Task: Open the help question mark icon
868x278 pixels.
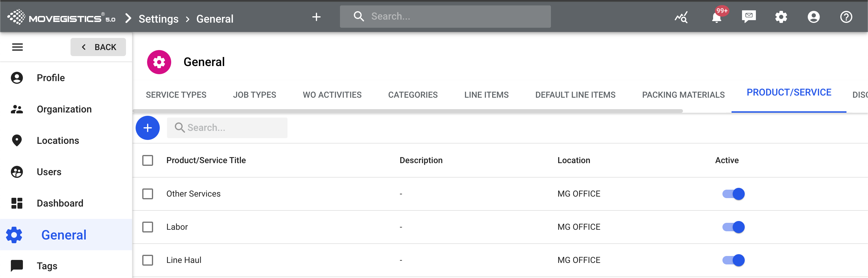Action: tap(846, 17)
